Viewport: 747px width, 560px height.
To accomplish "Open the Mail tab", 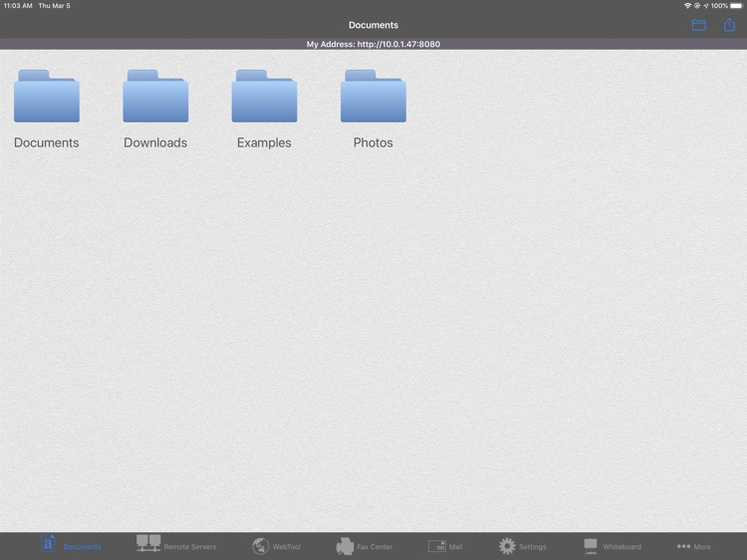I will 445,545.
